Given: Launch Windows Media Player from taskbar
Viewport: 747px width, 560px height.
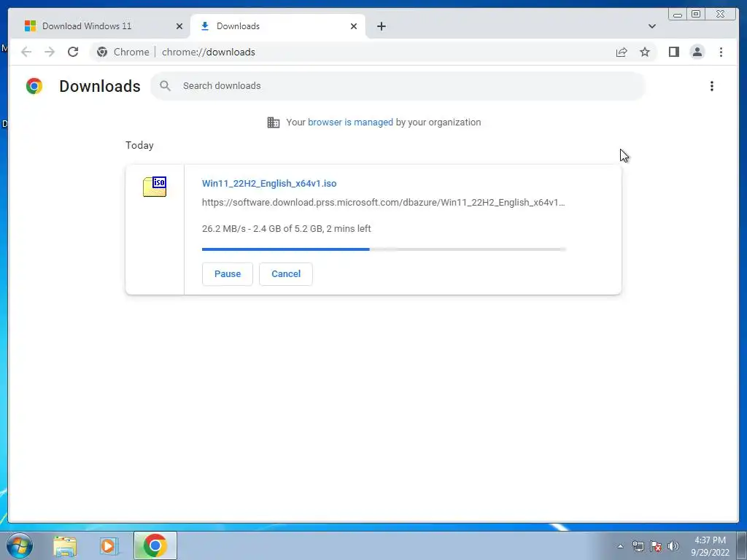Looking at the screenshot, I should pyautogui.click(x=109, y=546).
